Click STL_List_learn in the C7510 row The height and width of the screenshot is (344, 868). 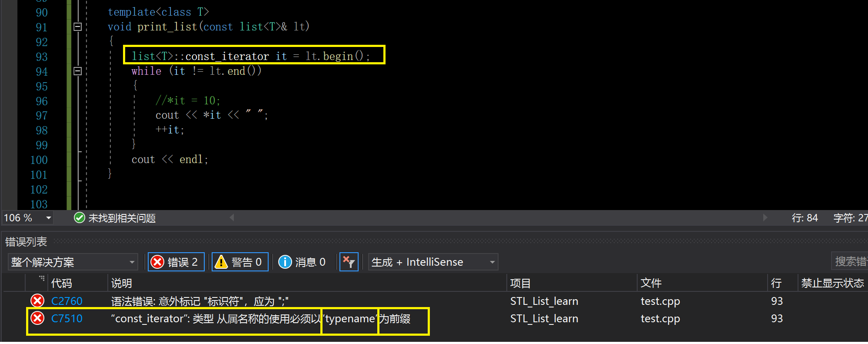point(544,319)
